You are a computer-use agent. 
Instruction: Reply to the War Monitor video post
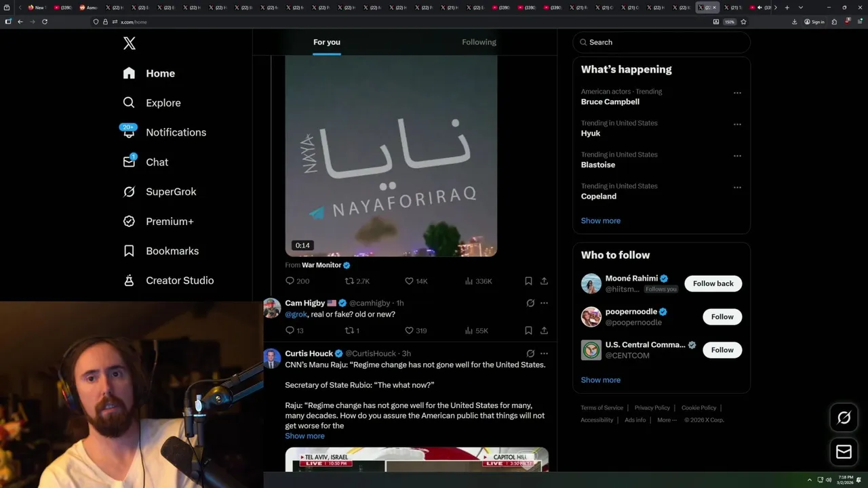tap(297, 281)
